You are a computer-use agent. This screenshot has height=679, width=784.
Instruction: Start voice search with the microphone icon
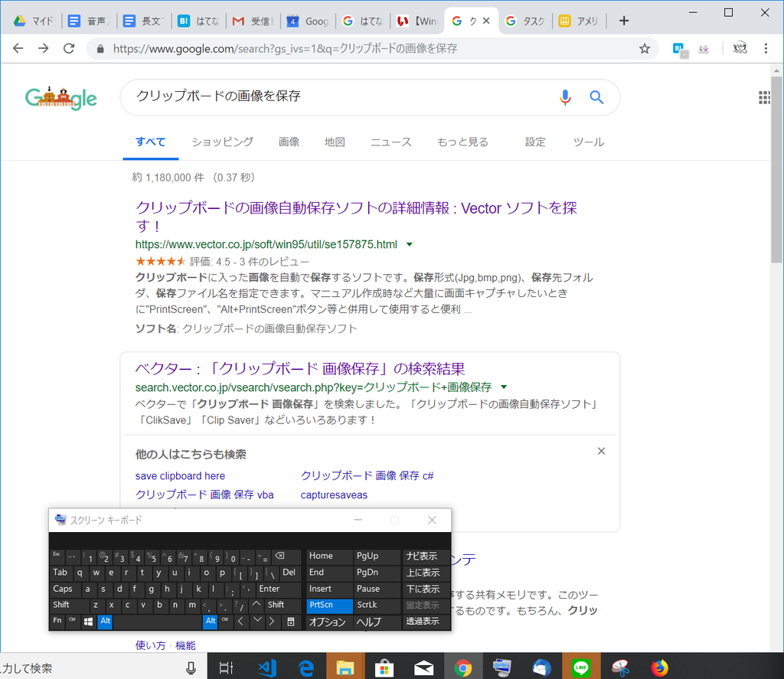pos(565,96)
